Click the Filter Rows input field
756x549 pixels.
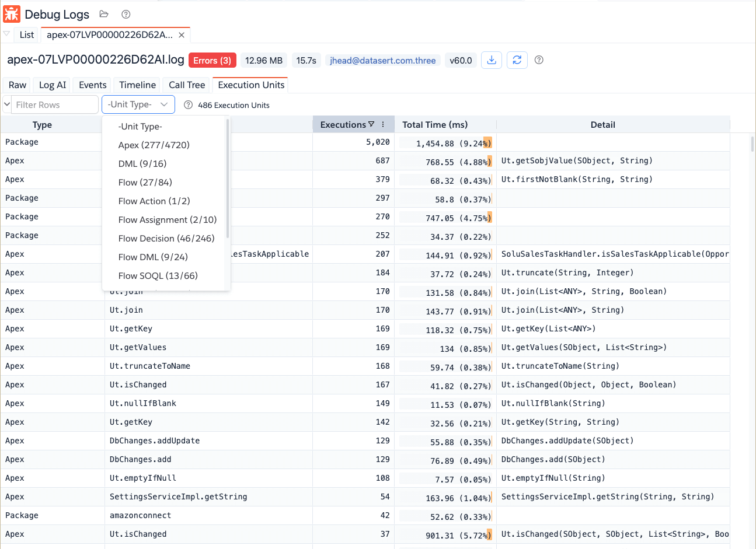[x=54, y=105]
